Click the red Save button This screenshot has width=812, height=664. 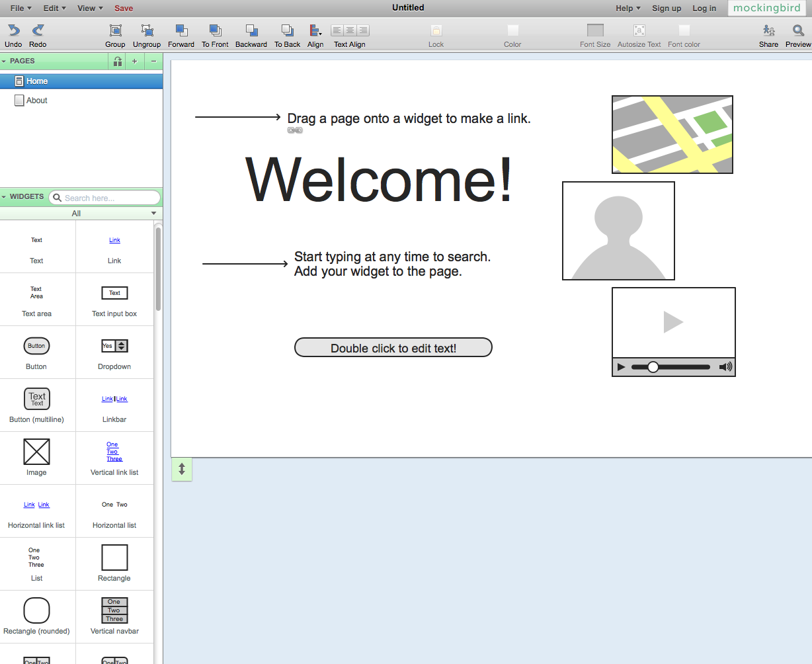coord(124,8)
